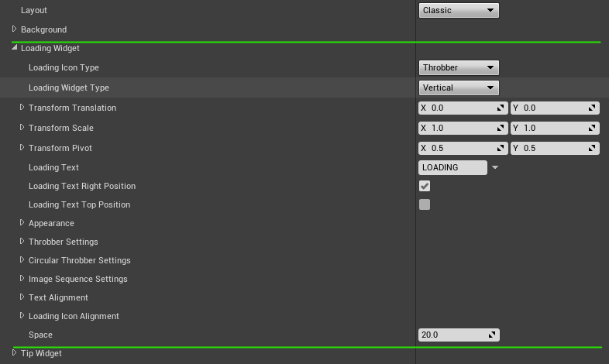Click the spinner arrow icon on Space value
This screenshot has width=609, height=364.
(492, 335)
